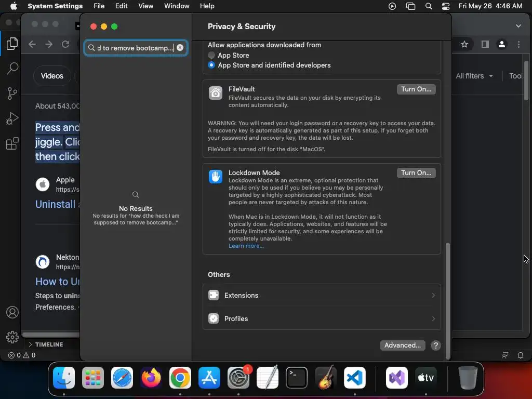
Task: Open Extensions view in VS Code activity bar
Action: (12, 143)
